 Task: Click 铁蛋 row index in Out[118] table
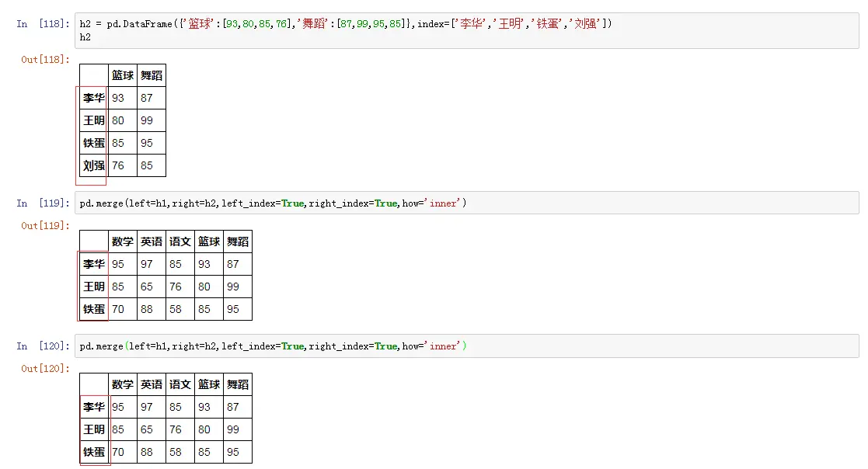point(93,143)
